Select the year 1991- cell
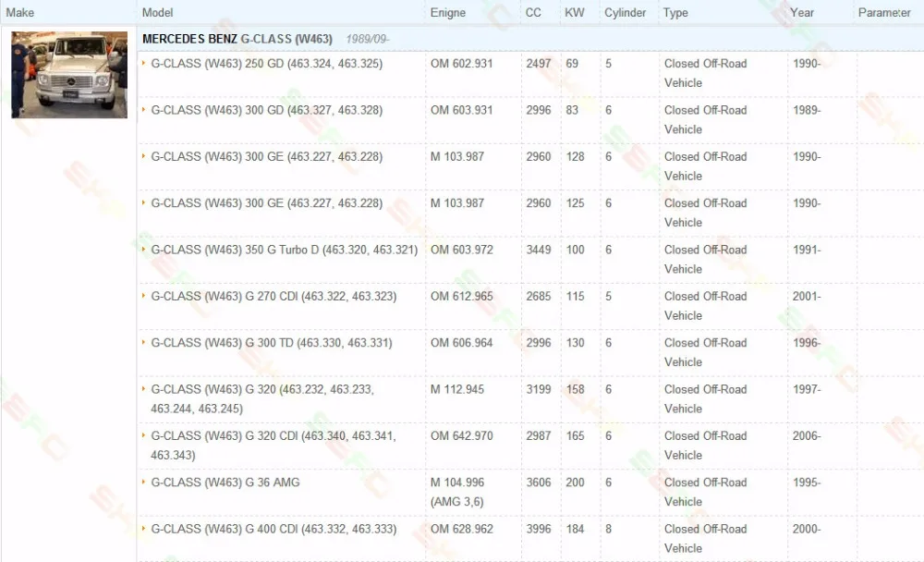Image resolution: width=924 pixels, height=562 pixels. [x=807, y=250]
